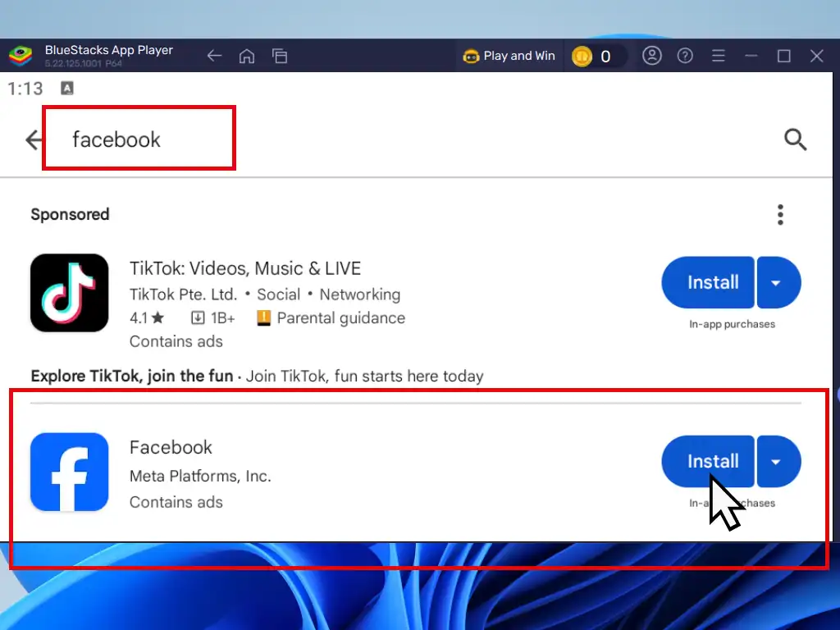The height and width of the screenshot is (630, 840).
Task: Click the gold coin balance icon
Action: (x=582, y=57)
